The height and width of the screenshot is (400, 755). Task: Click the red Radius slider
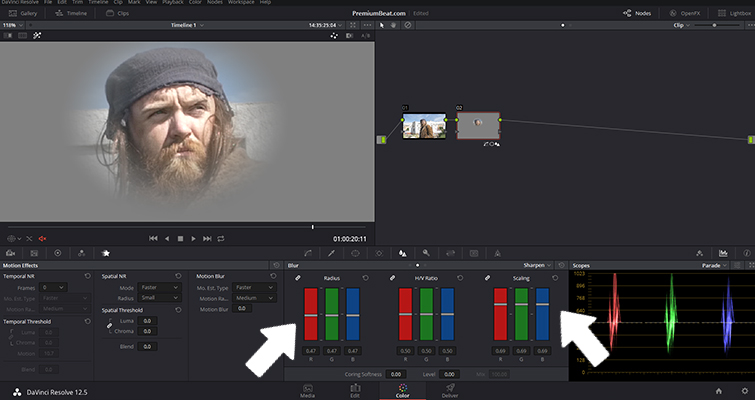coord(310,315)
